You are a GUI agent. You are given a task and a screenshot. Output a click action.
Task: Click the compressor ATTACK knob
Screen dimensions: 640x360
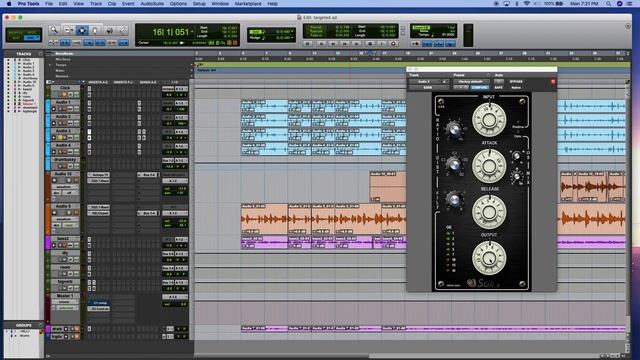click(489, 166)
